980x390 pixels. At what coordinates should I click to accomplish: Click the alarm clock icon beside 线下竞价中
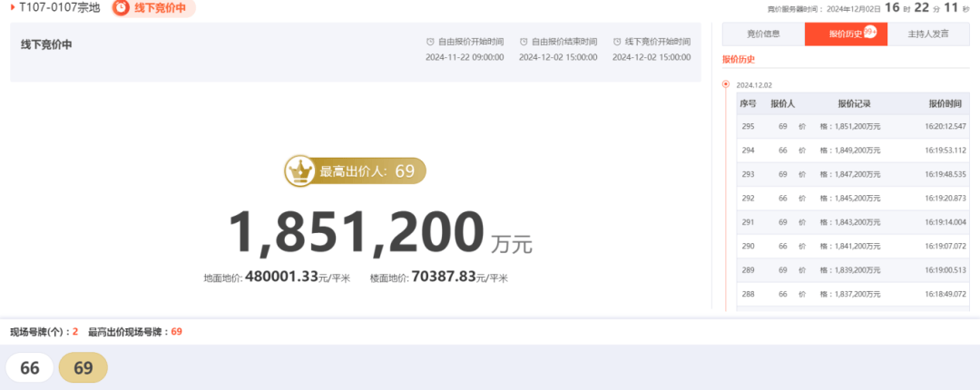pyautogui.click(x=122, y=8)
